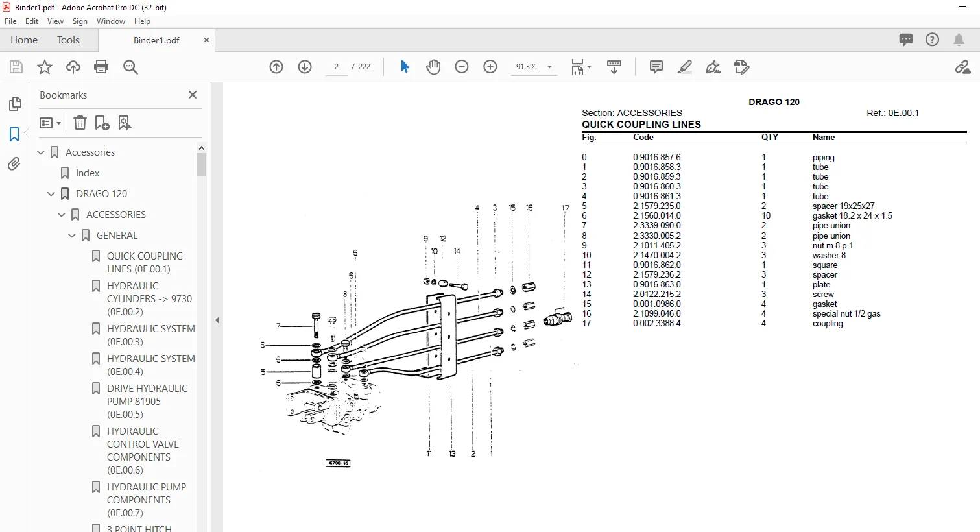The height and width of the screenshot is (532, 980).
Task: Zoom in with the plus circle
Action: pyautogui.click(x=490, y=67)
